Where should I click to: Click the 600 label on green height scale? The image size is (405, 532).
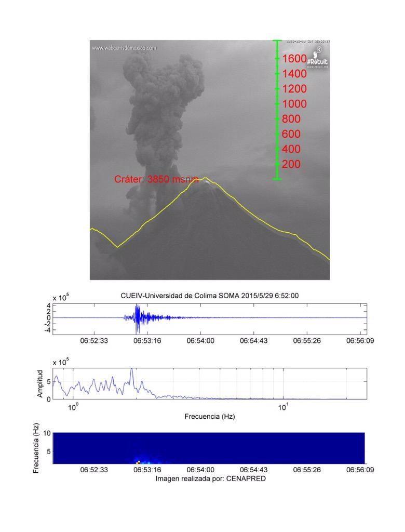pos(291,134)
